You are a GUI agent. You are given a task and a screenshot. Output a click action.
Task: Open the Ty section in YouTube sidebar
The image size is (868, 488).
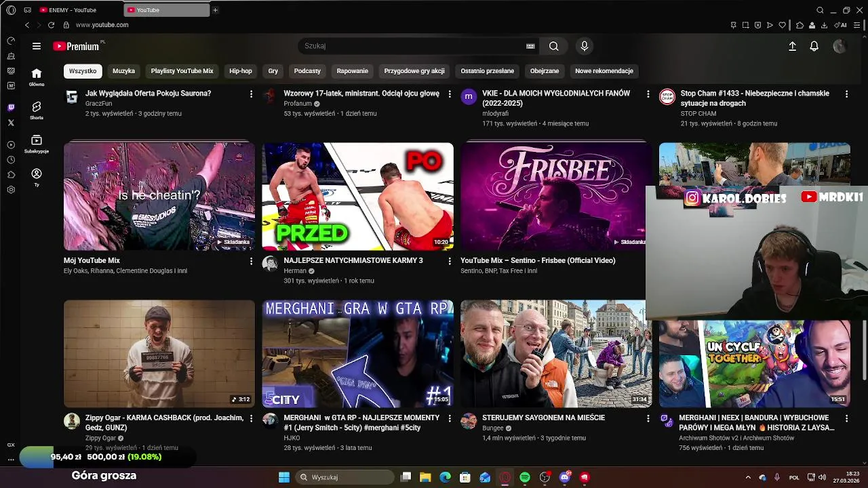[x=37, y=178]
